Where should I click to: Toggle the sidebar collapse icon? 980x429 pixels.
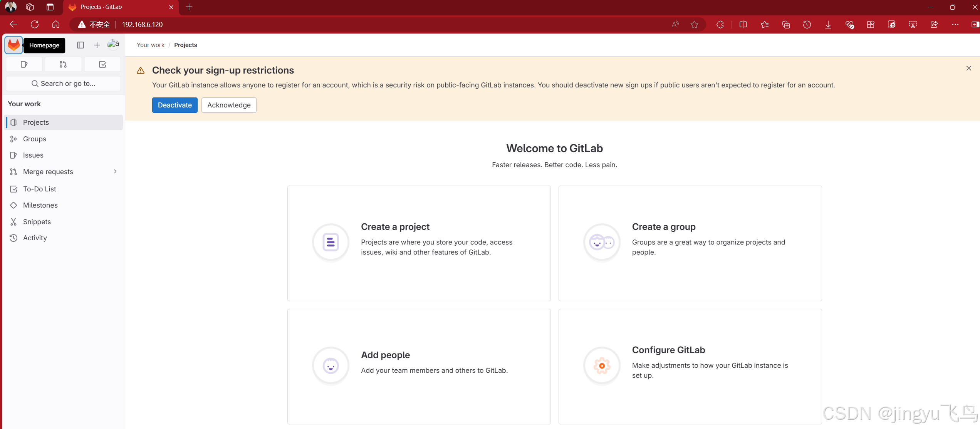tap(81, 45)
